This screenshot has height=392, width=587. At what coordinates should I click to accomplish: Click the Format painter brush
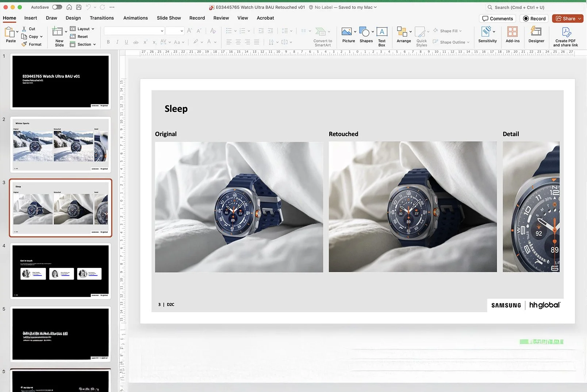24,44
